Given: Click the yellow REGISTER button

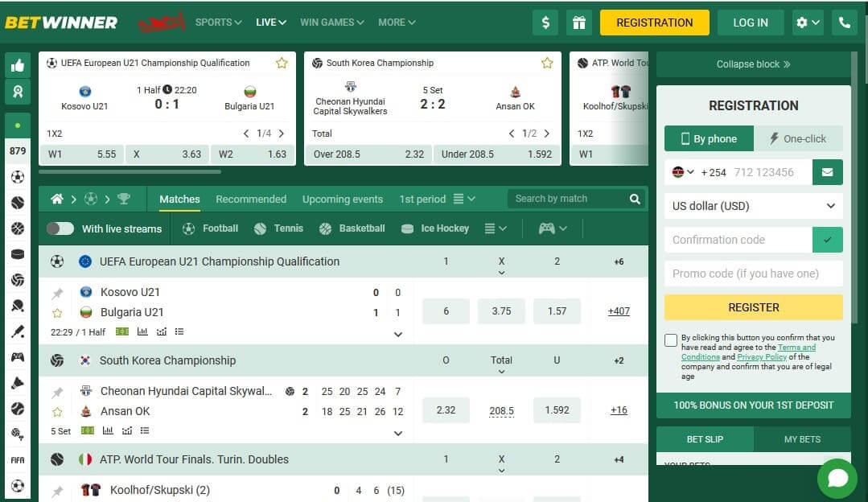Looking at the screenshot, I should point(754,307).
